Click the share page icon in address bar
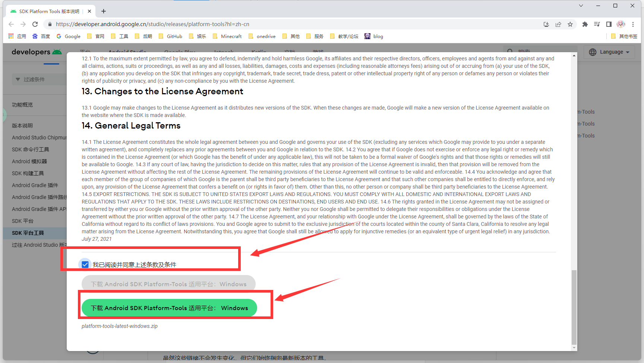Image resolution: width=644 pixels, height=363 pixels. click(x=558, y=24)
